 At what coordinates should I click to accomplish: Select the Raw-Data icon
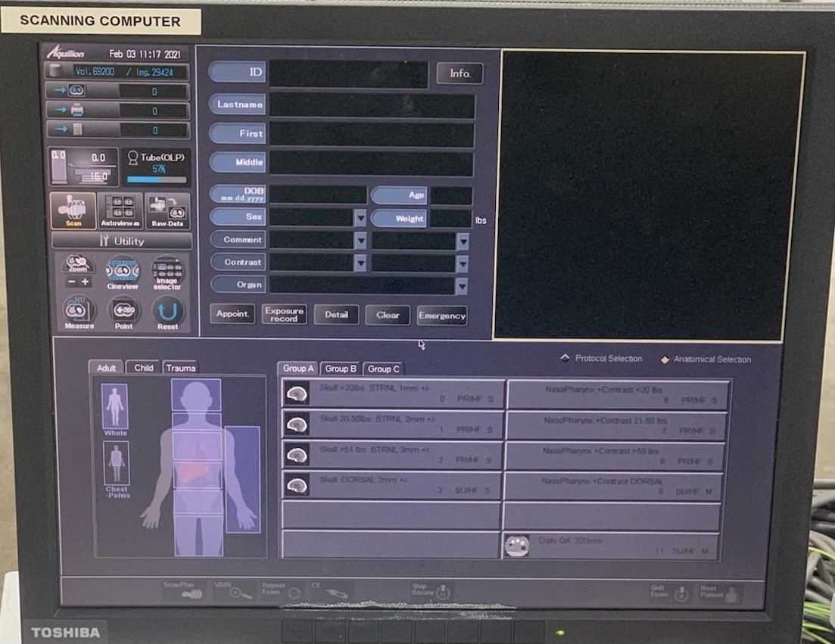click(167, 210)
